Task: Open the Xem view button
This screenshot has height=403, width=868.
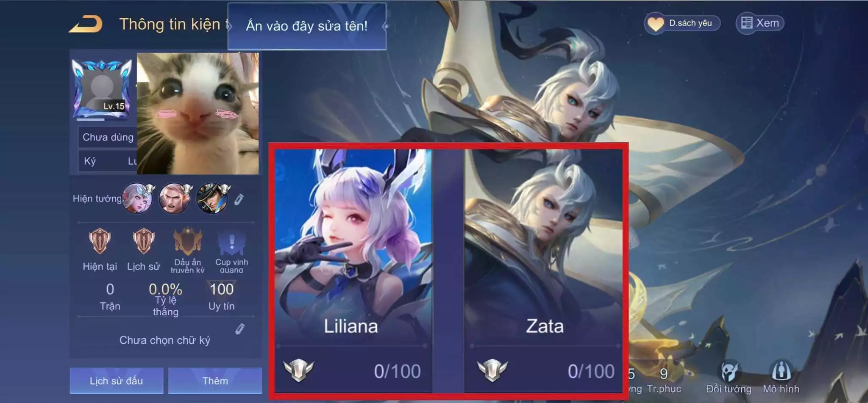Action: [x=760, y=23]
